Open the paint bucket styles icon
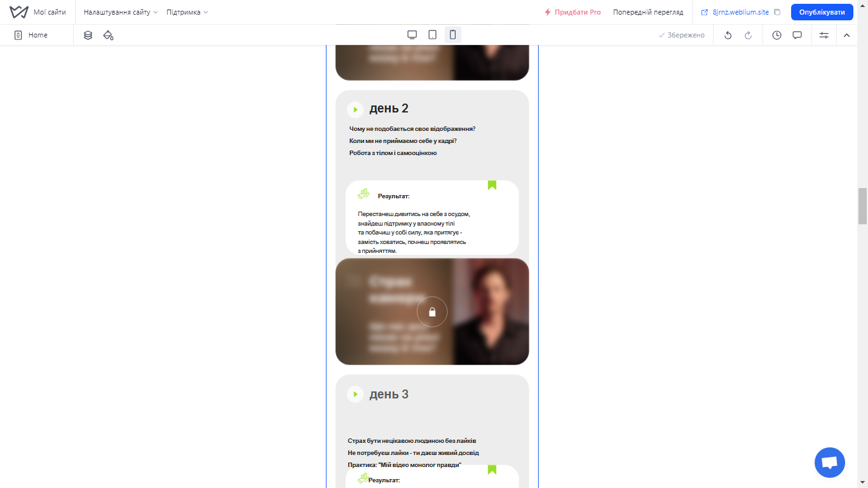Viewport: 868px width, 488px height. (109, 35)
